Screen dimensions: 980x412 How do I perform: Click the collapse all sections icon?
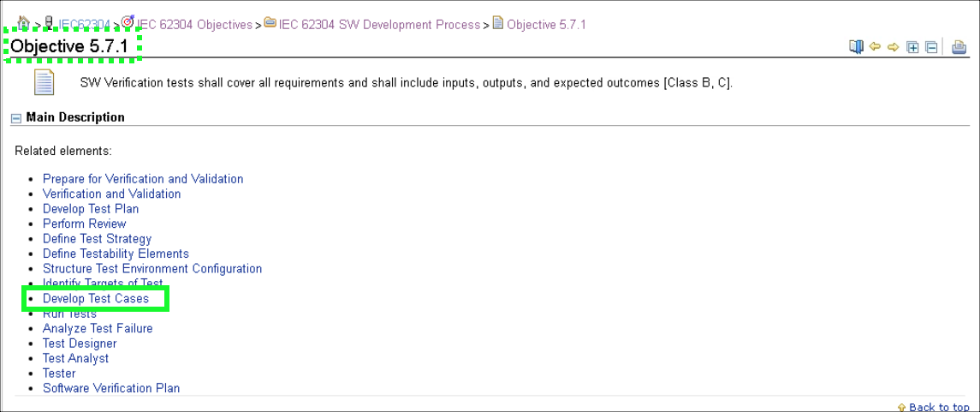coord(931,48)
